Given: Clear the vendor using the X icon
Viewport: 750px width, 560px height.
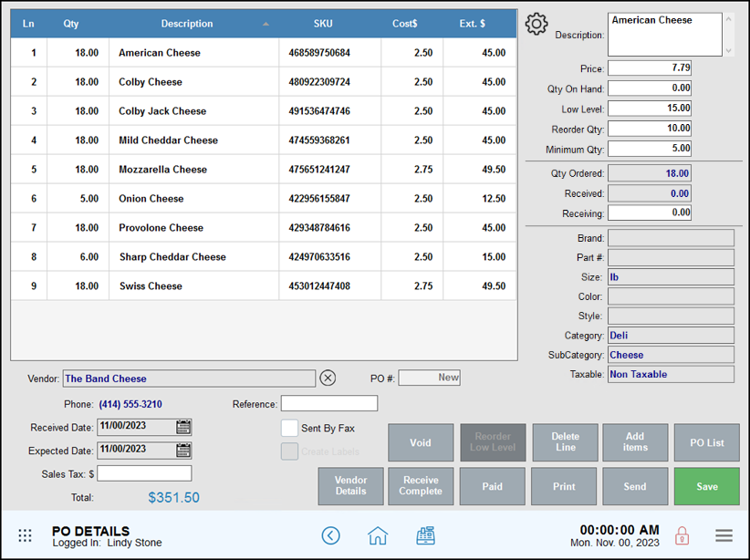Looking at the screenshot, I should tap(328, 378).
